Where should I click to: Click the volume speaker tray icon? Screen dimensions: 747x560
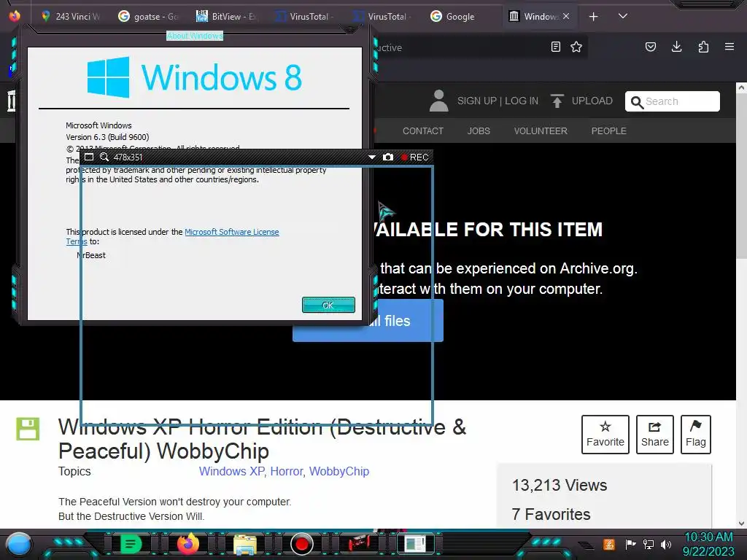(666, 544)
